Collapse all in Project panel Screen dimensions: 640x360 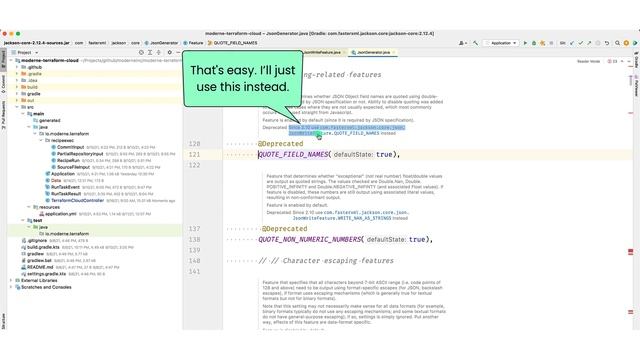click(159, 52)
